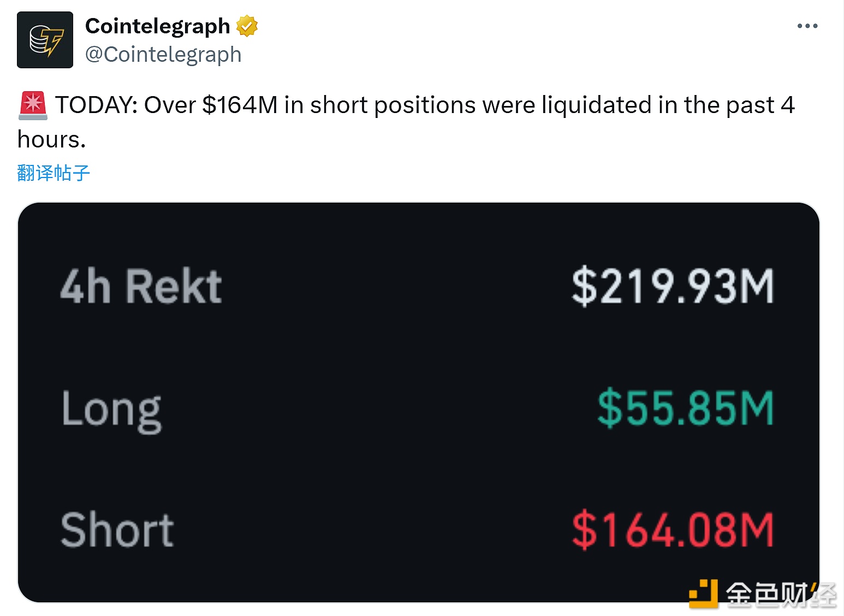Click the green $55.85M value

(x=686, y=408)
